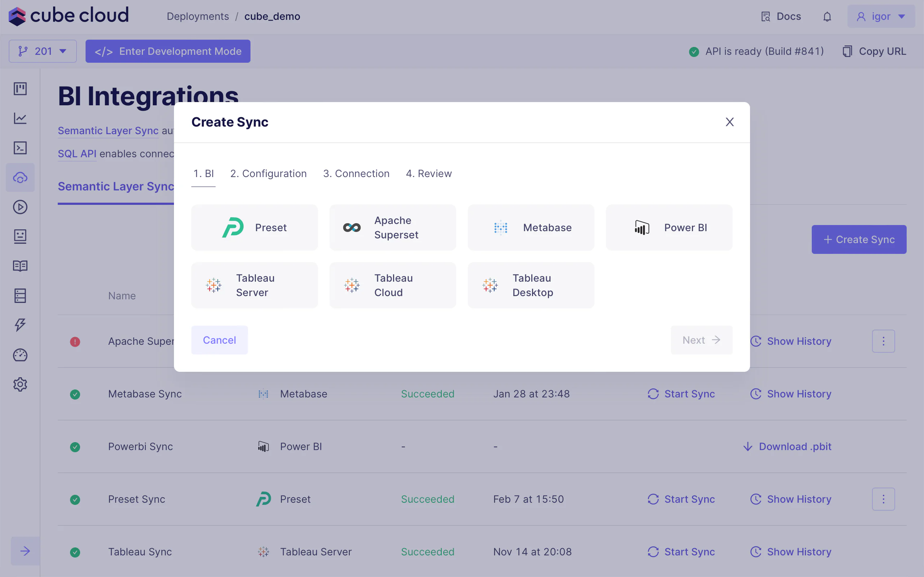The height and width of the screenshot is (577, 924).
Task: Click the Cancel button
Action: [x=219, y=340]
